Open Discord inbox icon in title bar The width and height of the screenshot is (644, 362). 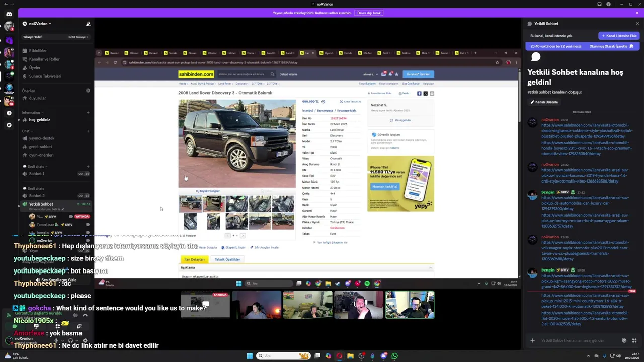(599, 4)
